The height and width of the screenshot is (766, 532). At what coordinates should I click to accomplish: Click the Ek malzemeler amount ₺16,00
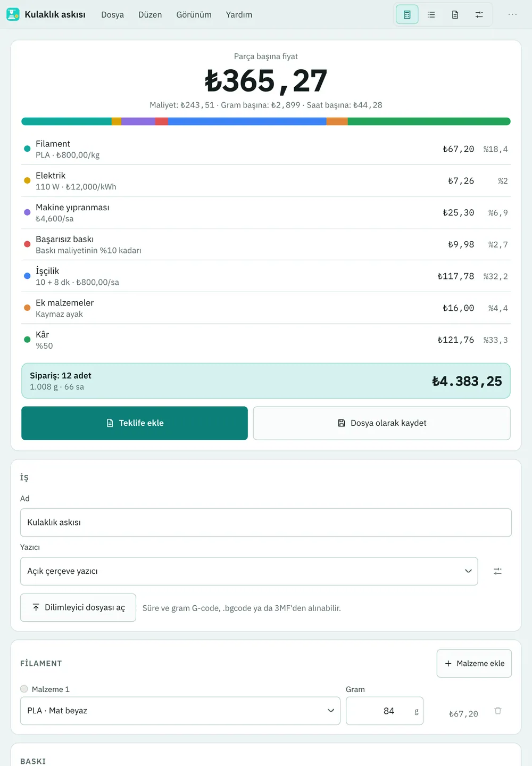click(459, 308)
